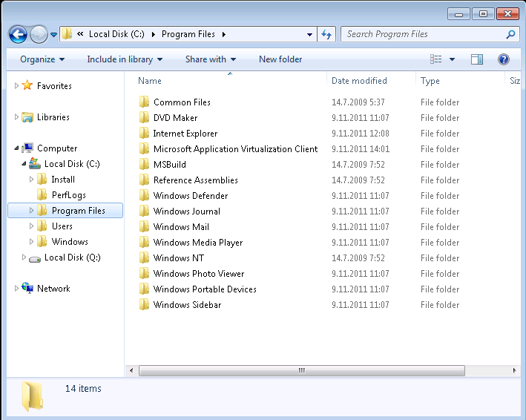The image size is (526, 420).
Task: Click the New folder button
Action: pyautogui.click(x=280, y=59)
